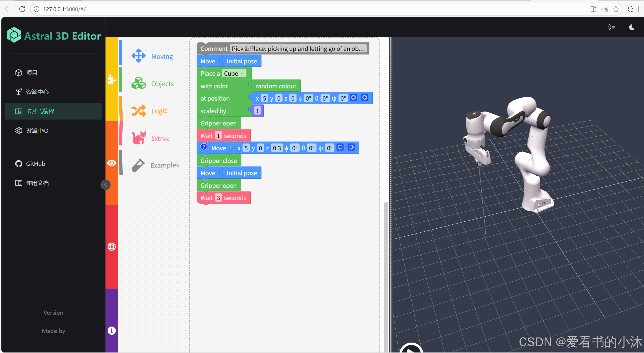644x353 pixels.
Task: Click the robot arm in the 3D viewport
Action: (509, 155)
